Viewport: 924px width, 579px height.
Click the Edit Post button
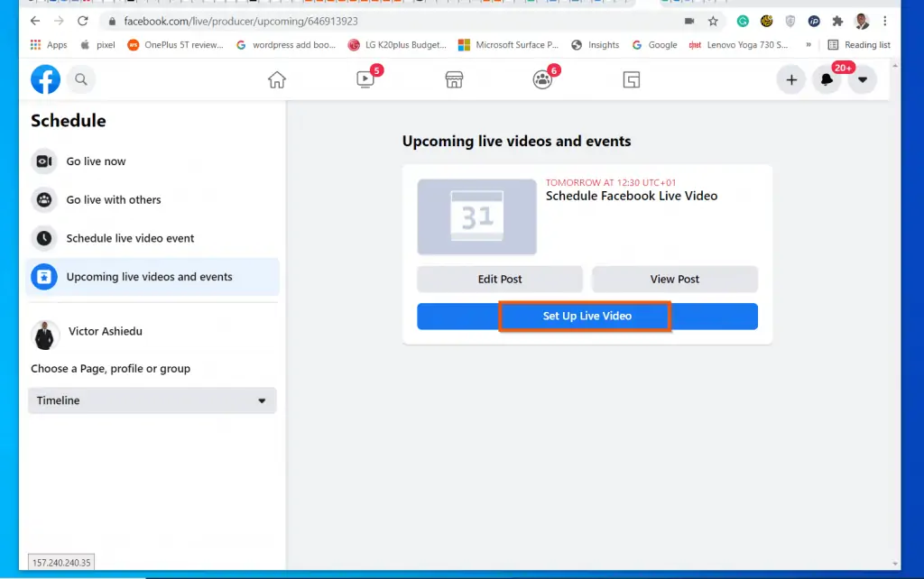[500, 280]
